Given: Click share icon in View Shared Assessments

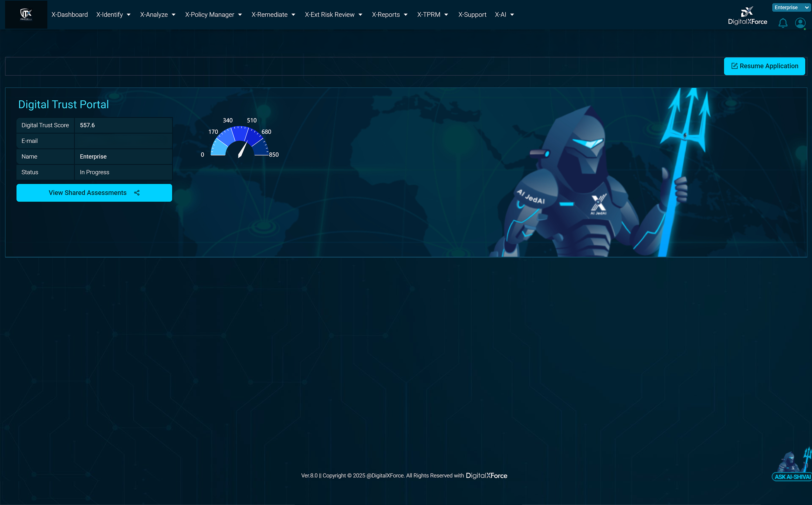Looking at the screenshot, I should [137, 193].
